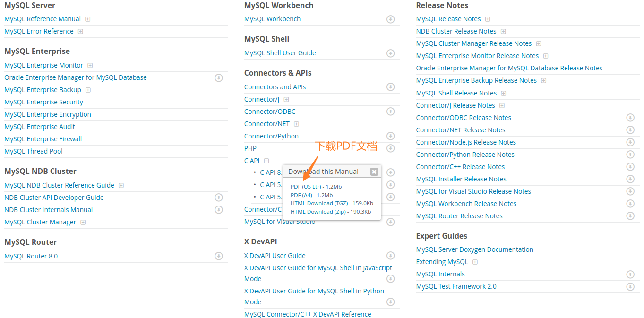644x318 pixels.
Task: Click download icon next to MySQL Router 8.0
Action: click(218, 256)
